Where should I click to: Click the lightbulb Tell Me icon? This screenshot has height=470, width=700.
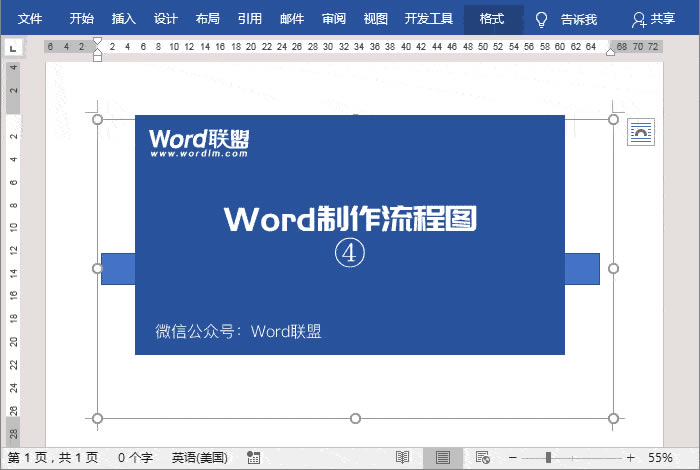click(x=541, y=19)
